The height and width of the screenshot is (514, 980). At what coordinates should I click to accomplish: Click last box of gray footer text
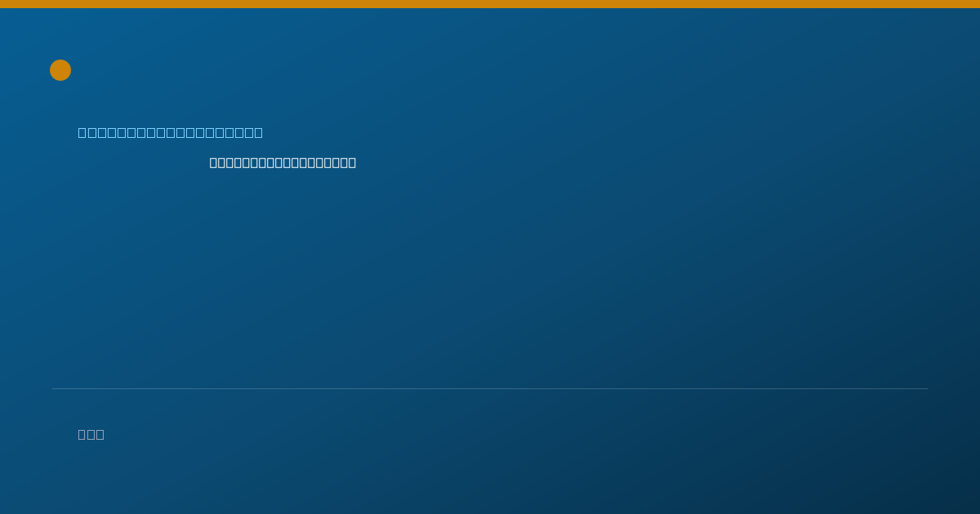tap(100, 434)
